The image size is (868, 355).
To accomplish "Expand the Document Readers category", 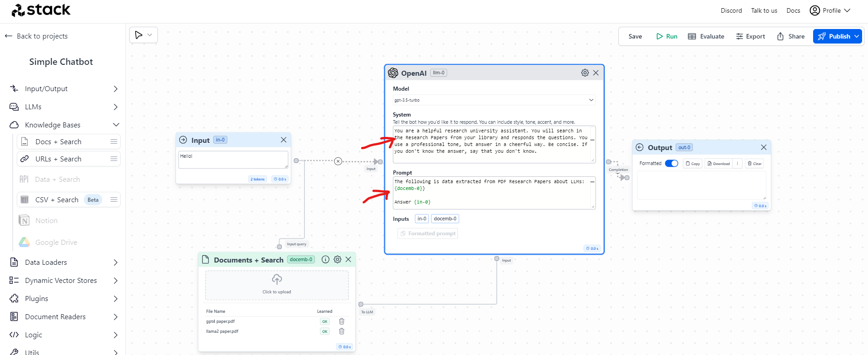I will (x=64, y=317).
